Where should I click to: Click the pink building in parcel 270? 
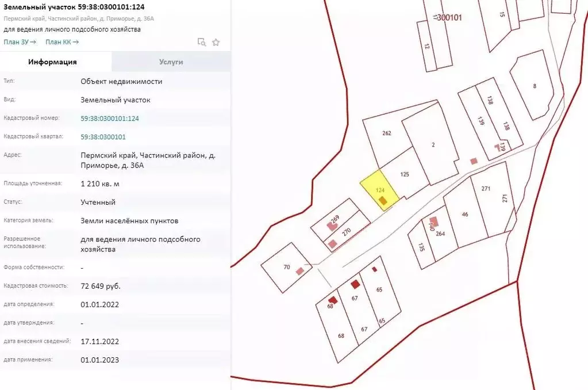click(332, 244)
